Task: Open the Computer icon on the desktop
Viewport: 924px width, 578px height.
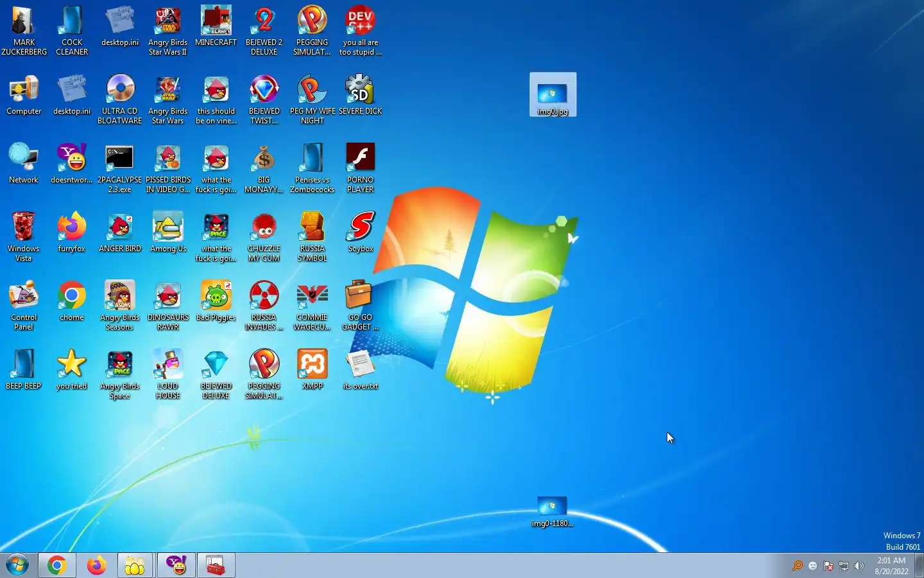Action: click(x=24, y=95)
